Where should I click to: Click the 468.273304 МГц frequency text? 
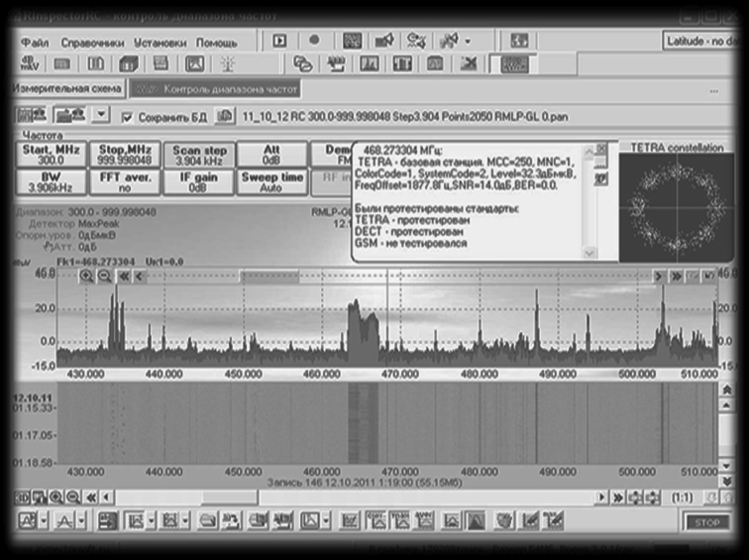(x=403, y=151)
